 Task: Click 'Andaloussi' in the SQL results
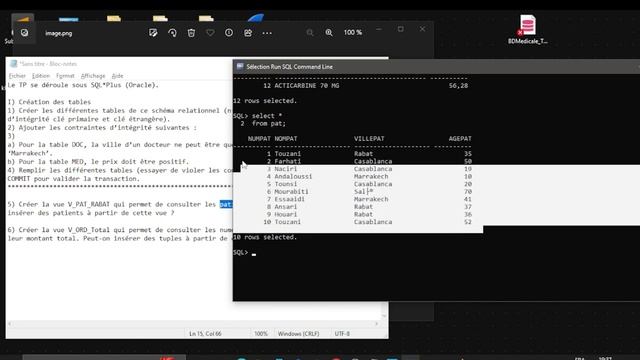click(x=293, y=176)
